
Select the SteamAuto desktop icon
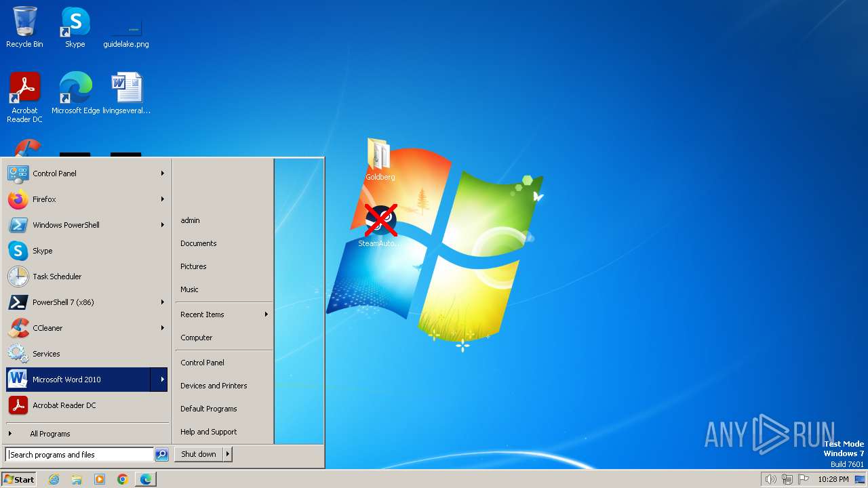coord(380,226)
